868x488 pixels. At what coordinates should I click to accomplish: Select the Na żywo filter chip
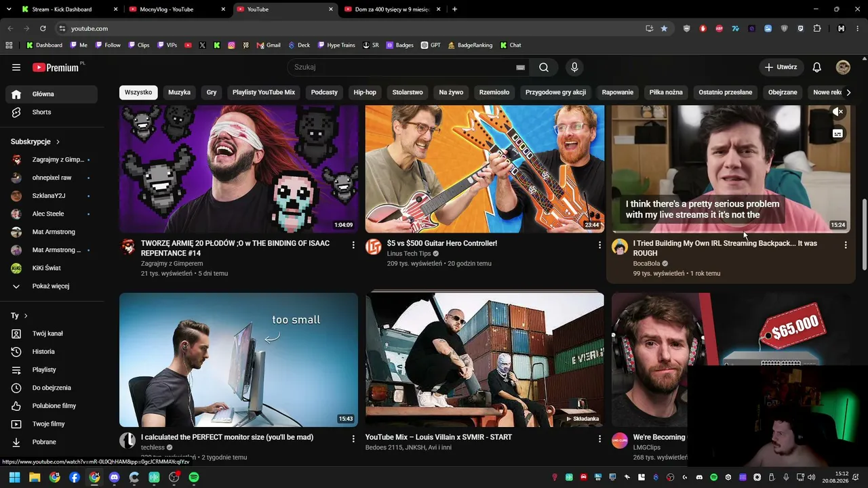pyautogui.click(x=451, y=92)
